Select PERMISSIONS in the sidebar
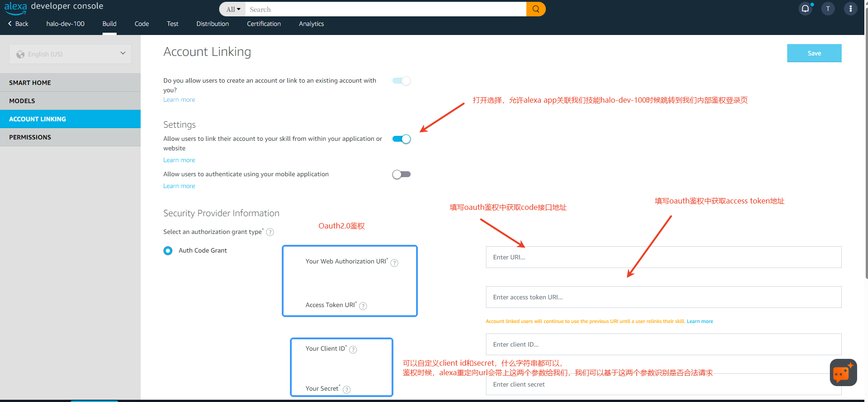Viewport: 868px width, 402px height. click(70, 137)
